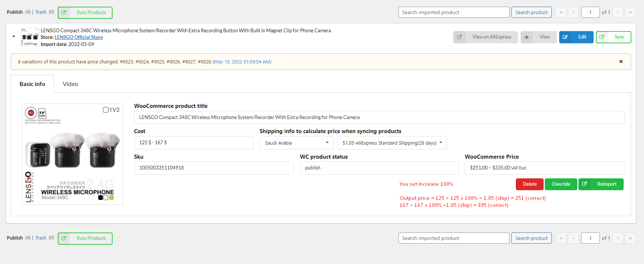Click the eye icon beside View
Screen dimensions: 644x264
(x=527, y=37)
